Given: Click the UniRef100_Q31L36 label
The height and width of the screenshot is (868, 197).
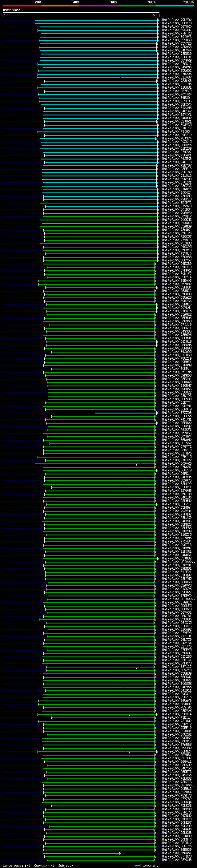Looking at the screenshot, I should 177,101.
